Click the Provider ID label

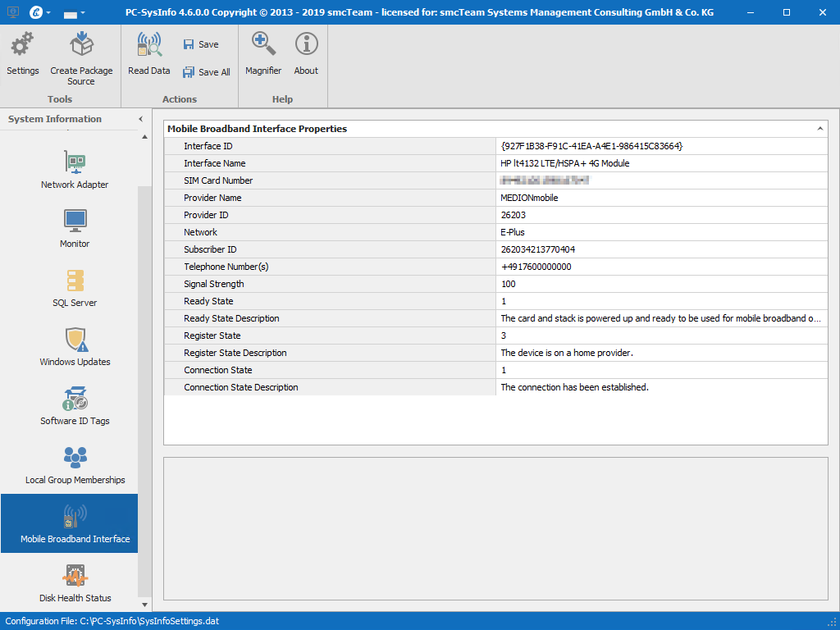pyautogui.click(x=206, y=215)
